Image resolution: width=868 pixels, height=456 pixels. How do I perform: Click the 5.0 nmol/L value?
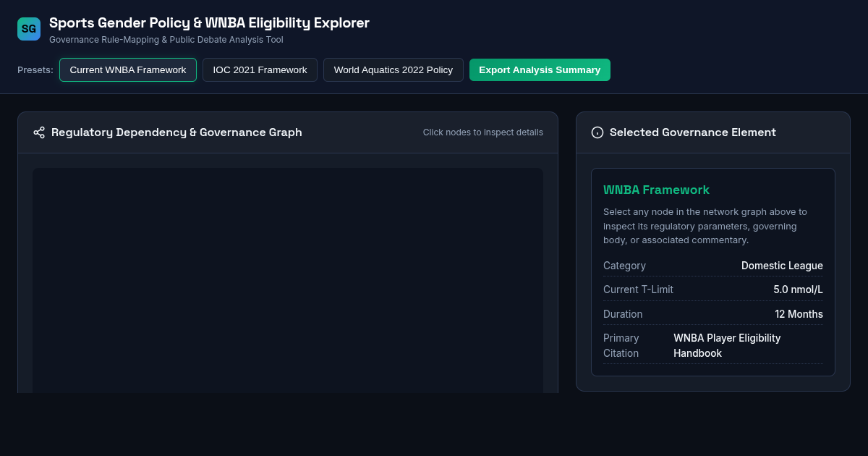(798, 290)
